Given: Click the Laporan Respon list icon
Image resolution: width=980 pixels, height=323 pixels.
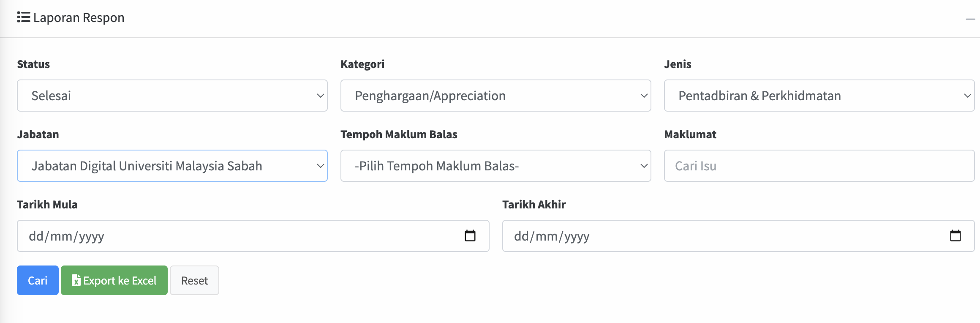Looking at the screenshot, I should (x=24, y=17).
